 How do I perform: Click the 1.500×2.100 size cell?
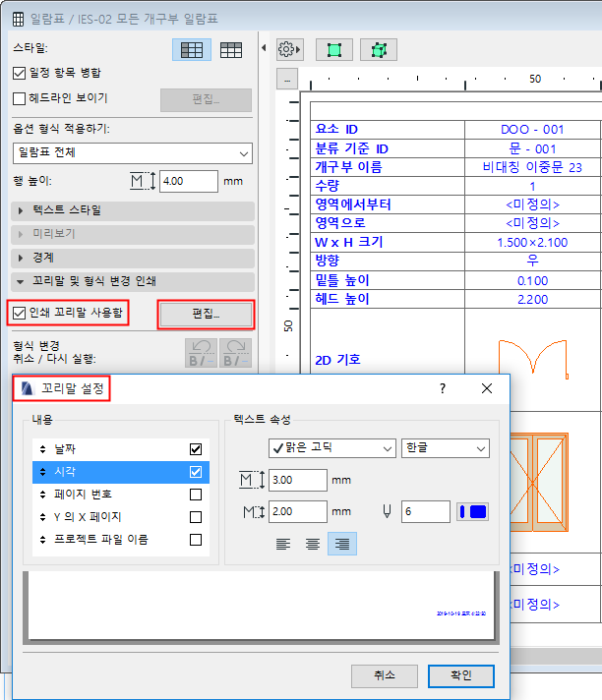pos(532,243)
